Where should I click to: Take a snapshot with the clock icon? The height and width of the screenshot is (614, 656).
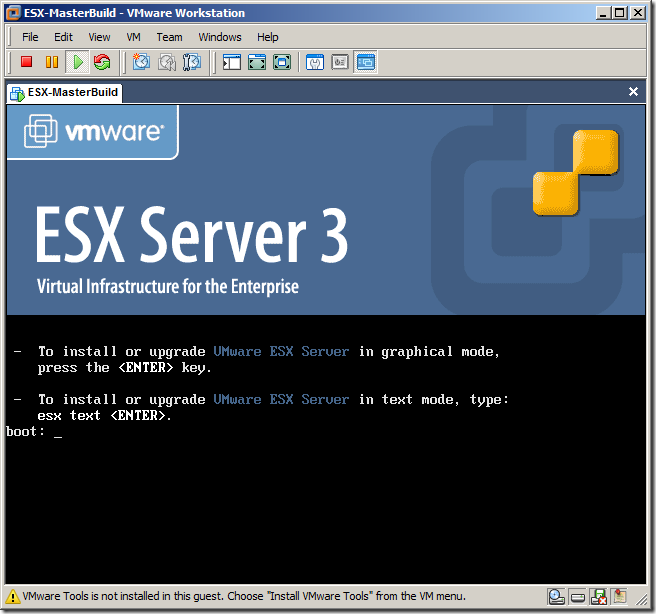pyautogui.click(x=141, y=62)
